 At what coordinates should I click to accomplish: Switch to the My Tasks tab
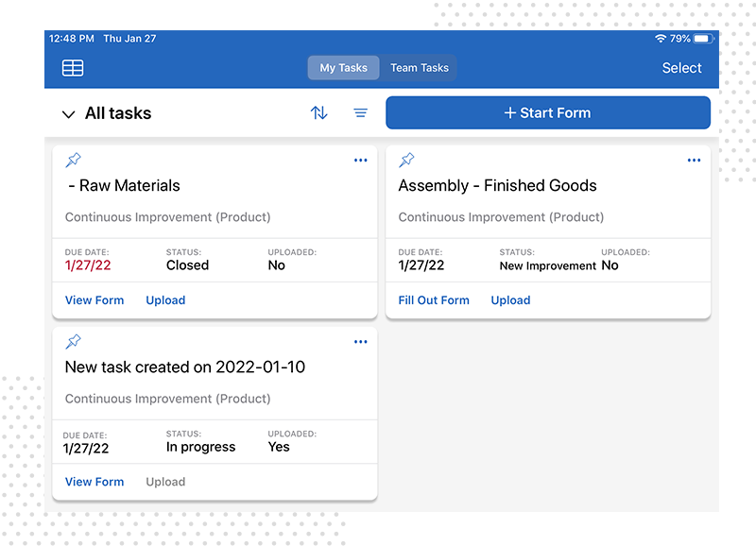(x=343, y=68)
